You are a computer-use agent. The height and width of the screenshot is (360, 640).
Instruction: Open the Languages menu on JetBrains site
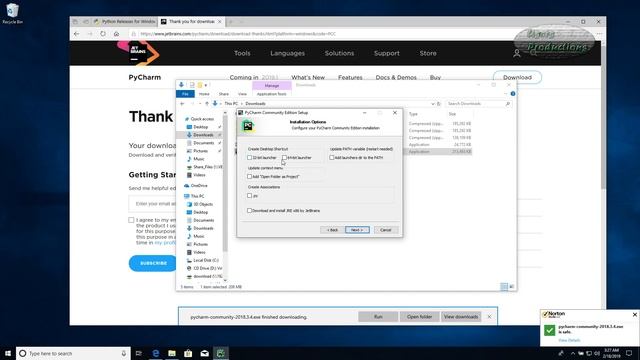pyautogui.click(x=287, y=53)
